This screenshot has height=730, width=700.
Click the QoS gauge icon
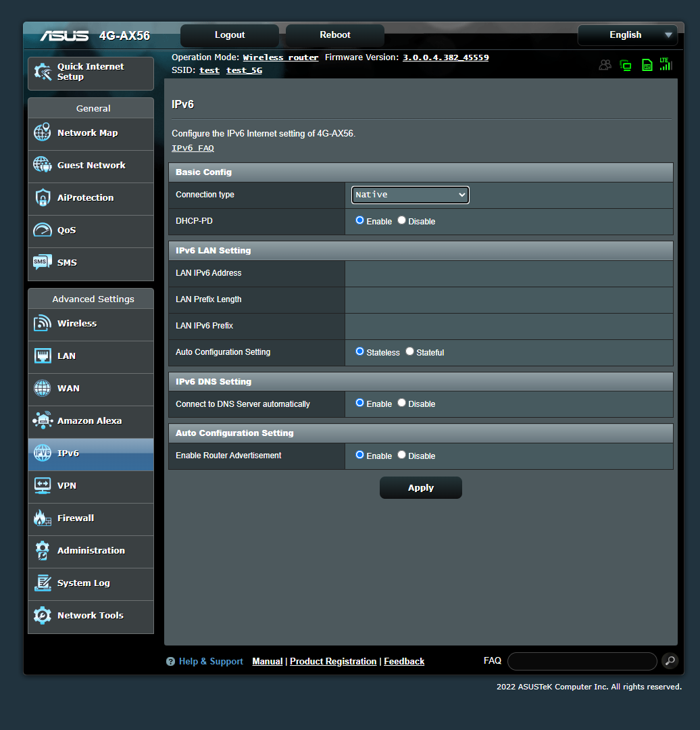tap(43, 230)
